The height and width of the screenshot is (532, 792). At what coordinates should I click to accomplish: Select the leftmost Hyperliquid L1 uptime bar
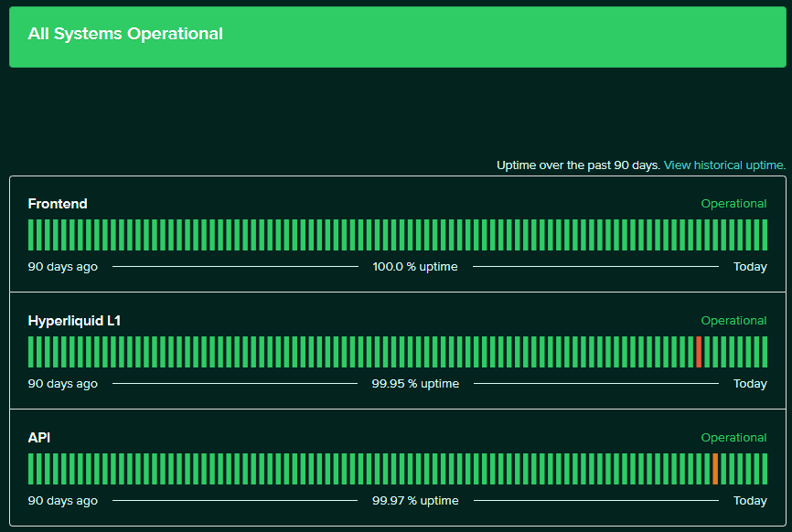point(31,352)
